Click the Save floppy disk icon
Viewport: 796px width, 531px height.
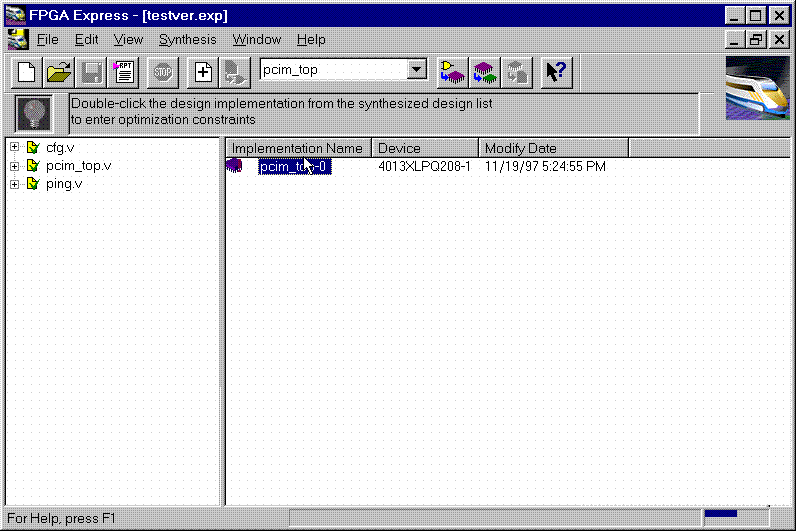coord(91,73)
